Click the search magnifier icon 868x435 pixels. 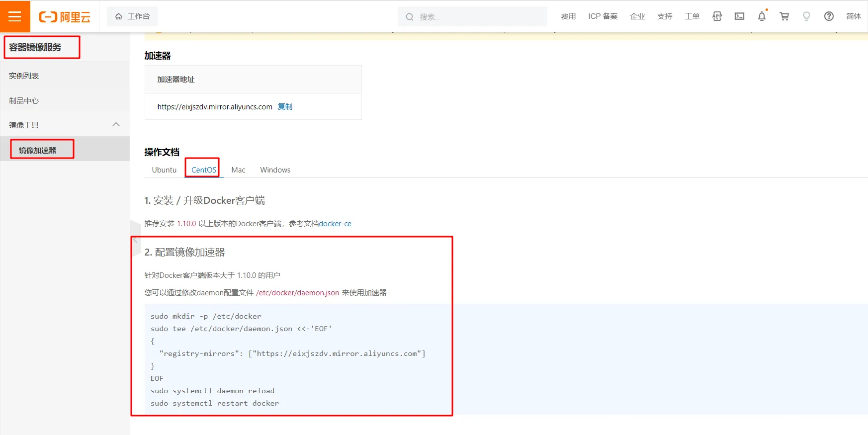click(x=410, y=17)
